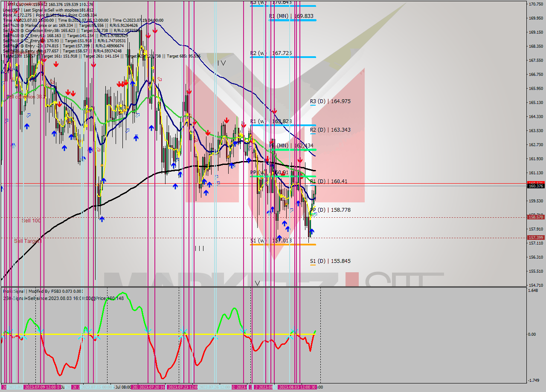Screen dimensions: 546x392
Task: Select the R2 (D) 163.343 pivot label
Action: click(330, 130)
